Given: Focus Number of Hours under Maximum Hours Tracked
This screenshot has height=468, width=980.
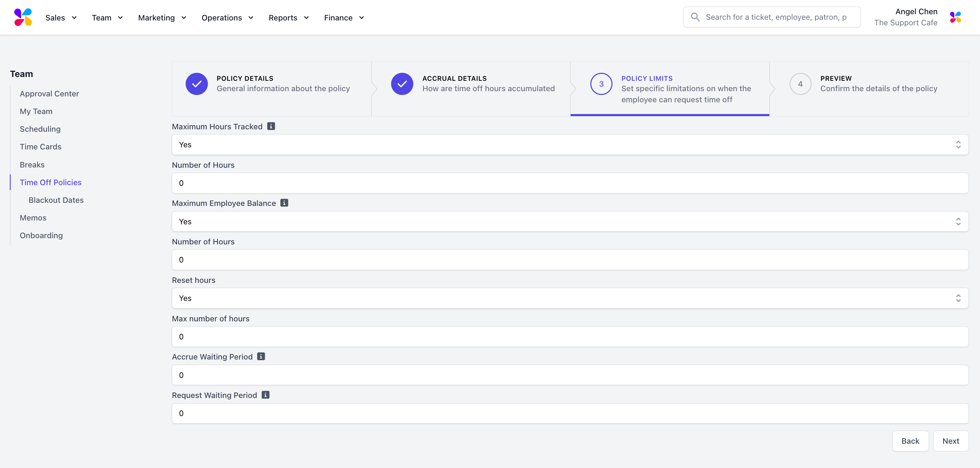Looking at the screenshot, I should click(x=570, y=183).
